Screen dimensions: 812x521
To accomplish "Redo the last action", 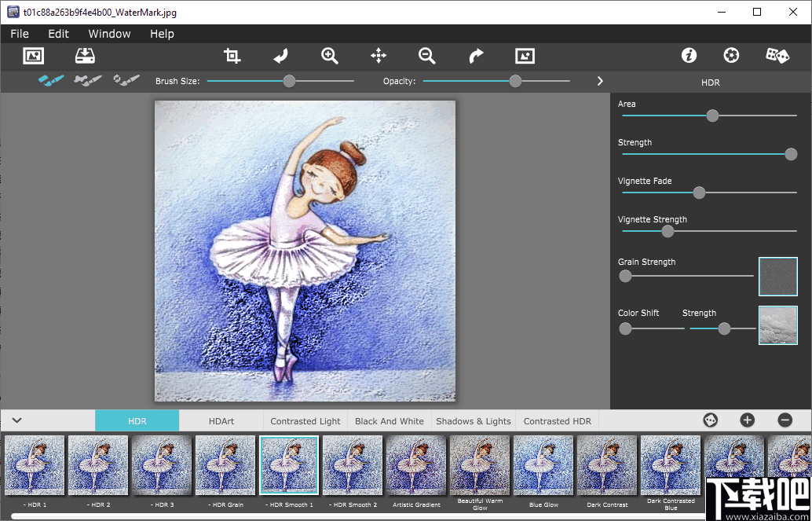I will [475, 55].
